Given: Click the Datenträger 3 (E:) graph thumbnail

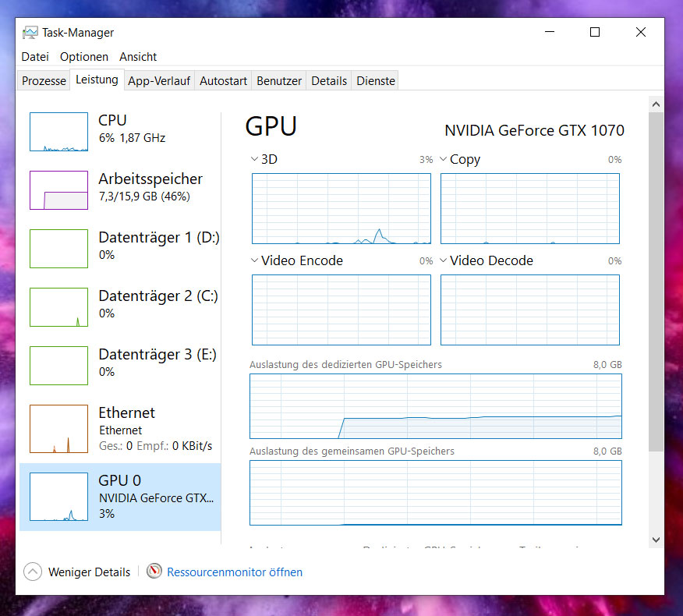Looking at the screenshot, I should click(58, 366).
